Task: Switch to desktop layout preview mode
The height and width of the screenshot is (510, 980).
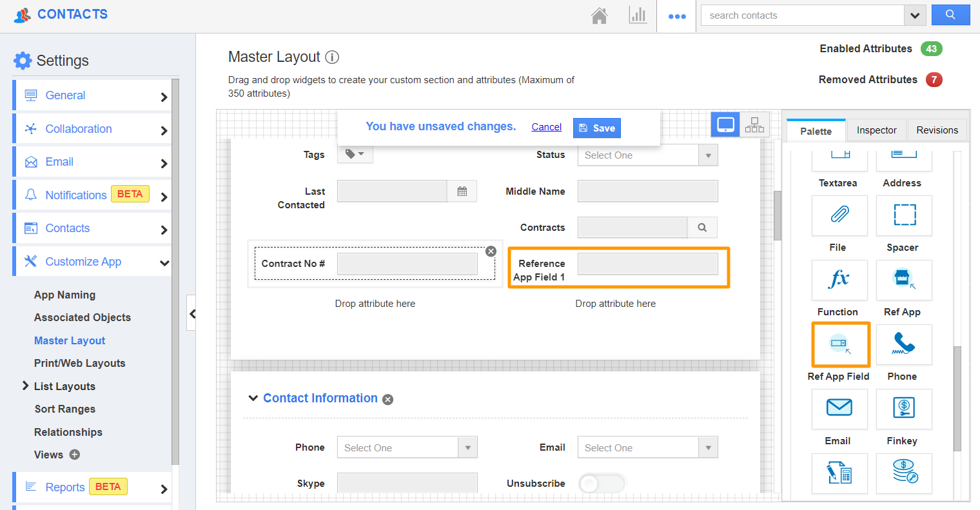Action: click(725, 124)
